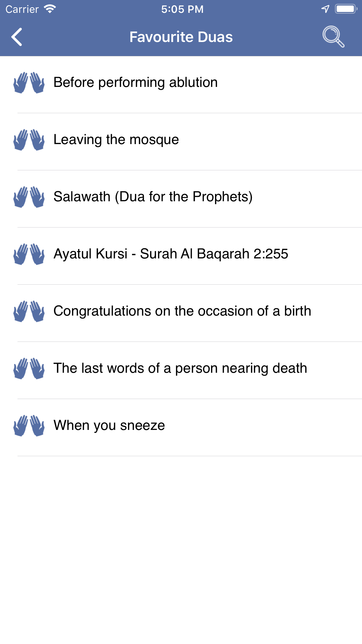Tap hands icon beside last words dua
The height and width of the screenshot is (644, 362).
pos(29,368)
